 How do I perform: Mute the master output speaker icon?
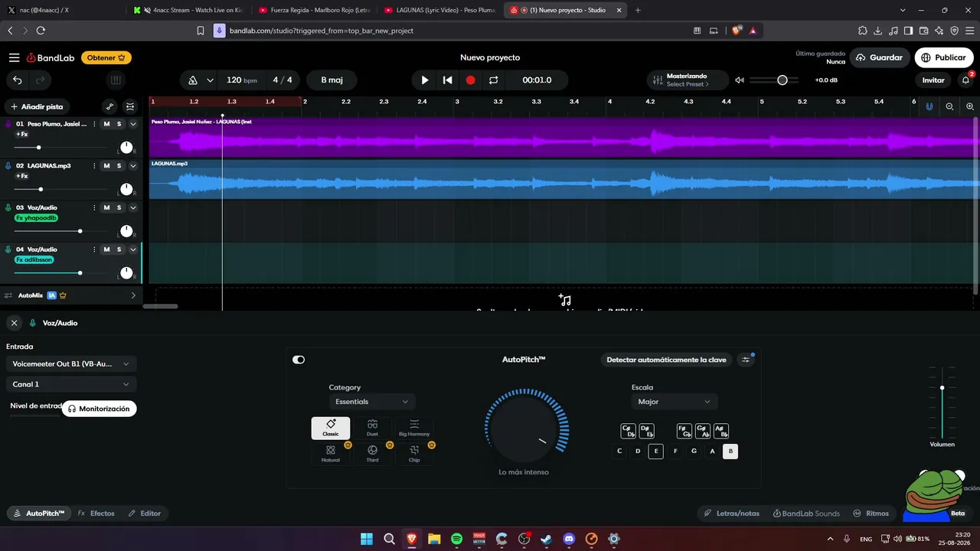coord(740,80)
